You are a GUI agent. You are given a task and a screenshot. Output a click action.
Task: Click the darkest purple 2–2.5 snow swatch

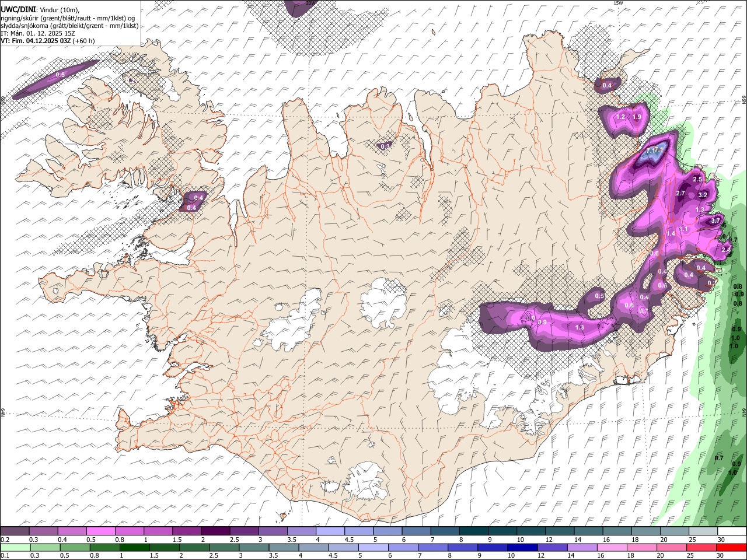[215, 531]
